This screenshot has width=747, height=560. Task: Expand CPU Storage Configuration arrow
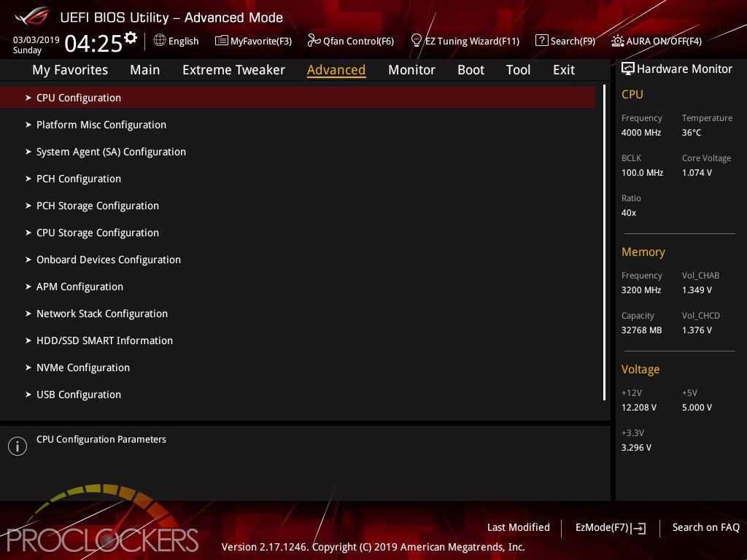[x=28, y=233]
